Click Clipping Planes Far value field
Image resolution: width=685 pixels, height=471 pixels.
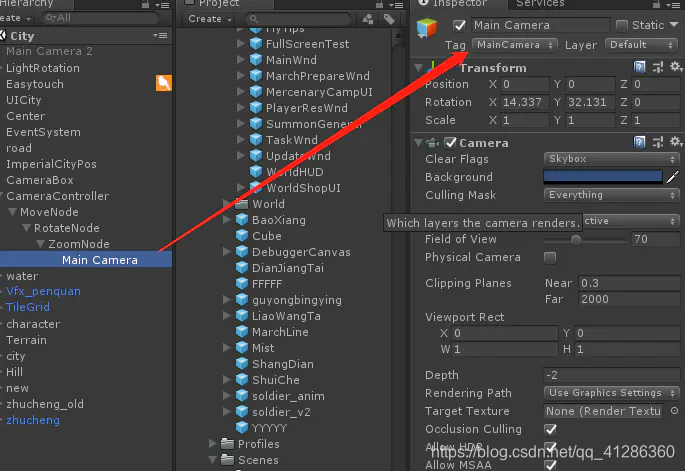[629, 299]
